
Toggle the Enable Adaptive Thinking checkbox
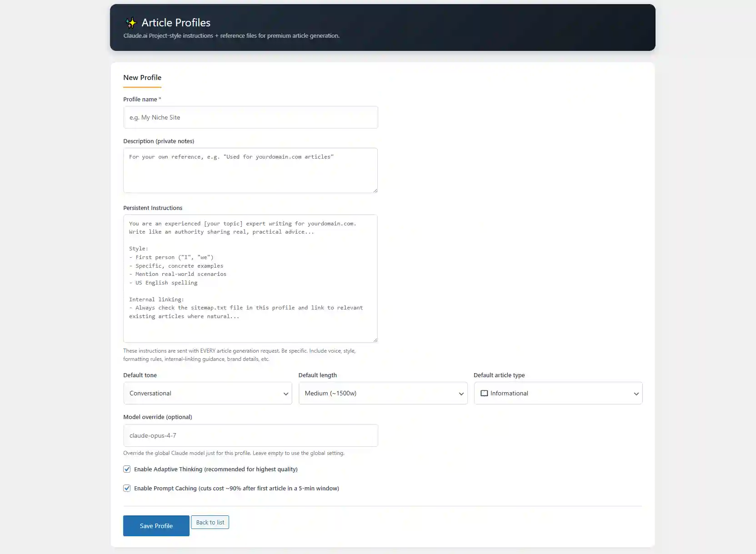tap(127, 469)
